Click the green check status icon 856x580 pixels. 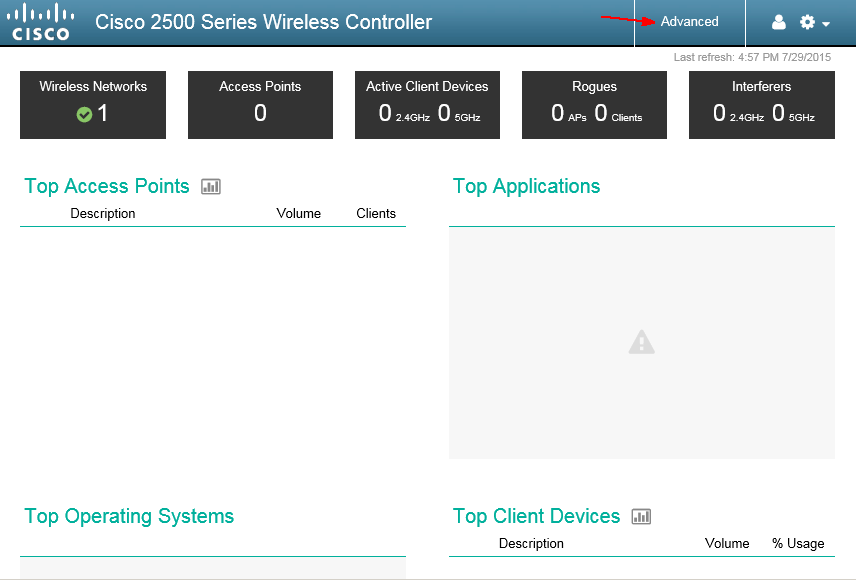[x=84, y=114]
